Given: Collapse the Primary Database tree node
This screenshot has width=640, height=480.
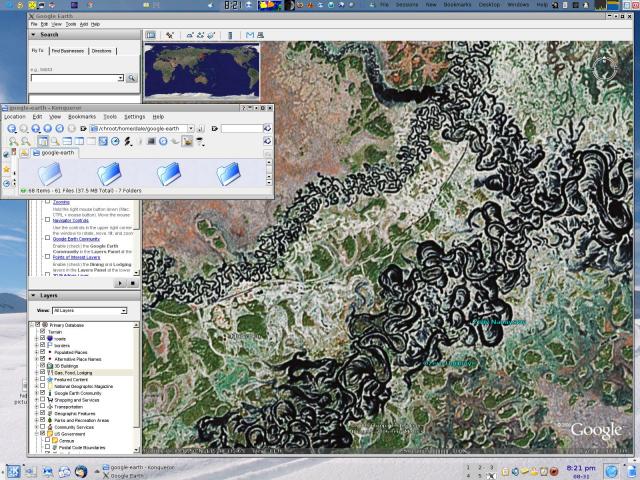Looking at the screenshot, I should 32,325.
